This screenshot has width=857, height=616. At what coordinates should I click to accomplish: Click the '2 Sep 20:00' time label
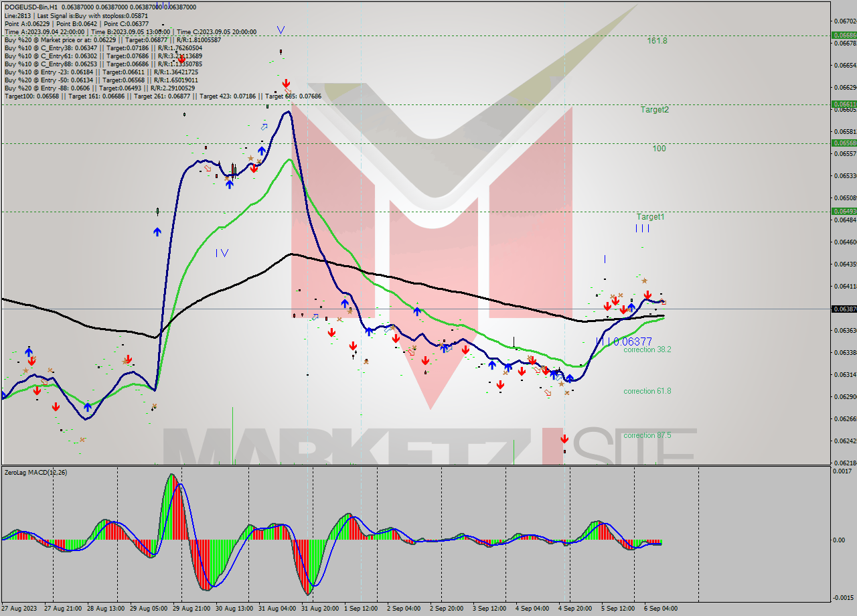448,609
